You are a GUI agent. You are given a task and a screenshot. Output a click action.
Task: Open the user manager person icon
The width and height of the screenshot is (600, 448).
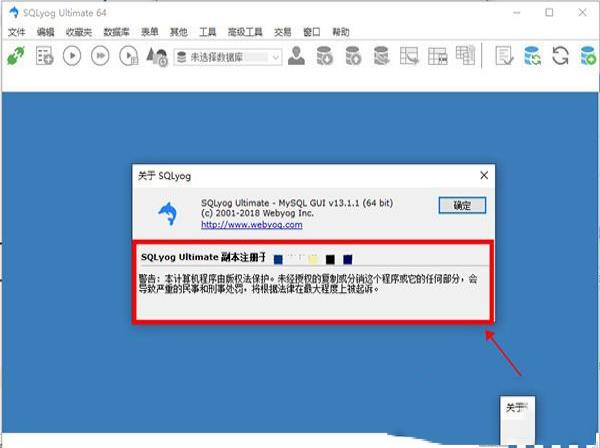point(296,56)
